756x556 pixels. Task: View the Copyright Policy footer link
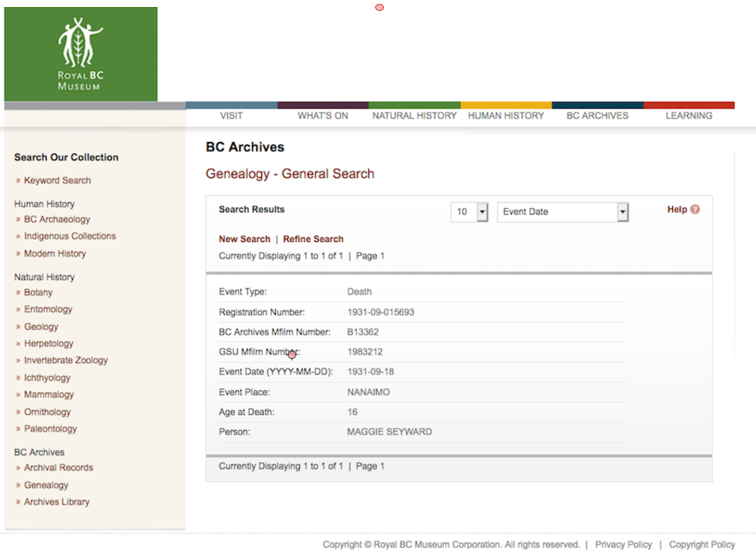coord(702,544)
